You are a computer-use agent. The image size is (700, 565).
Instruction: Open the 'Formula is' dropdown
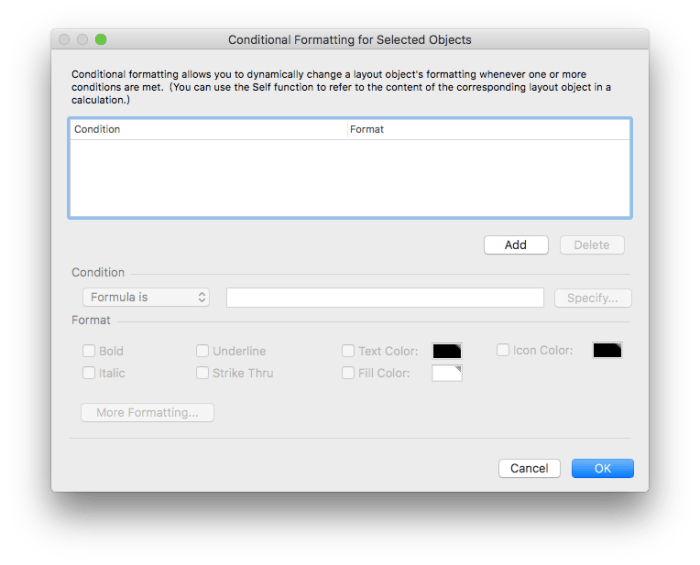pos(146,297)
